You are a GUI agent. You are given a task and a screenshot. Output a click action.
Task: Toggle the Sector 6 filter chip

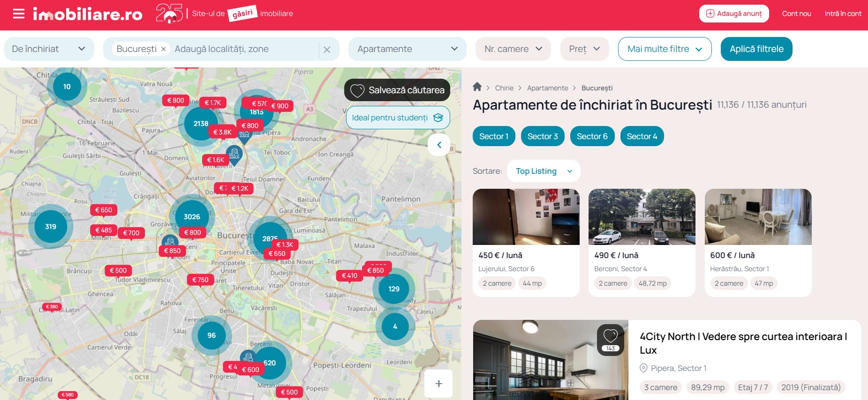click(592, 136)
